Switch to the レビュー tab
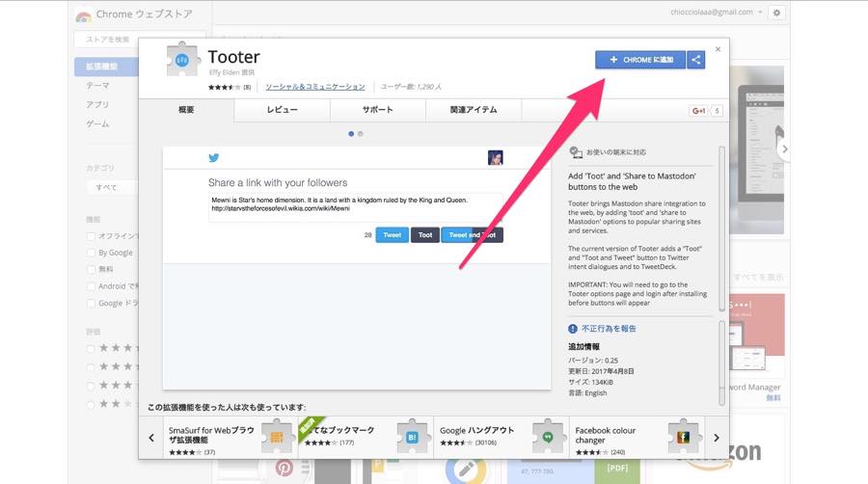This screenshot has height=484, width=868. click(x=283, y=110)
